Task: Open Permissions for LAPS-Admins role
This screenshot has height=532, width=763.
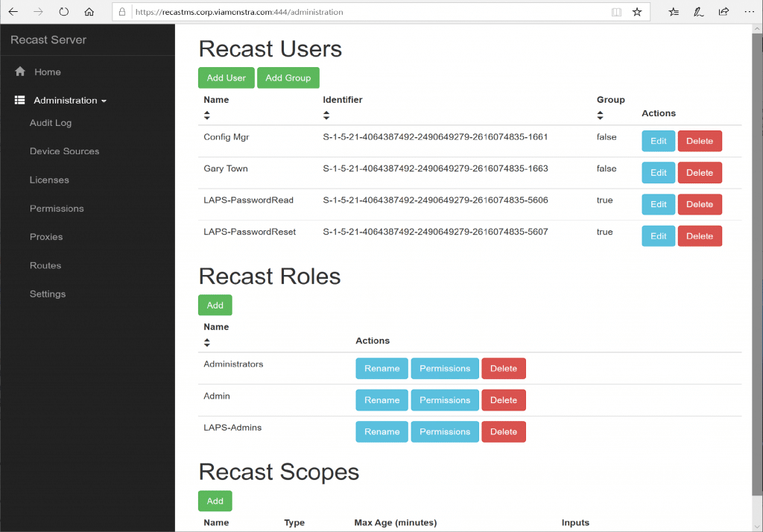Action: 445,431
